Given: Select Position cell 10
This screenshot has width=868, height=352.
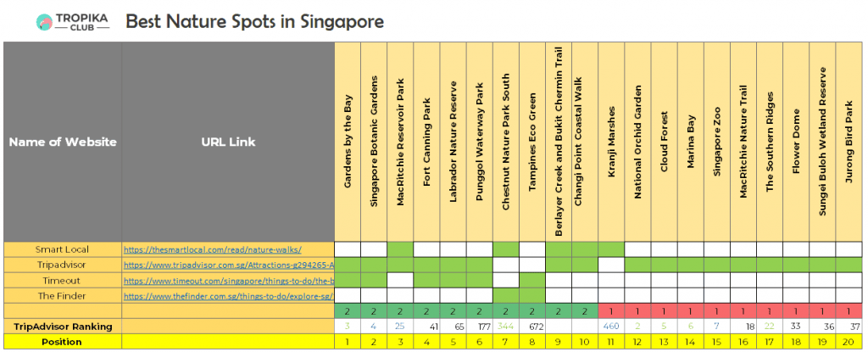Looking at the screenshot, I should point(585,342).
